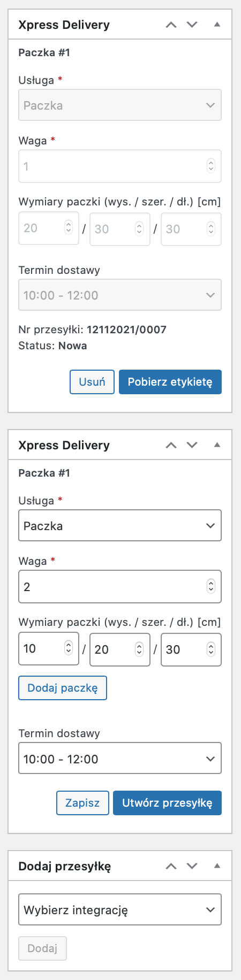Viewport: 241px width, 980px height.
Task: Open the Wybierz integrację dropdown
Action: (x=120, y=909)
